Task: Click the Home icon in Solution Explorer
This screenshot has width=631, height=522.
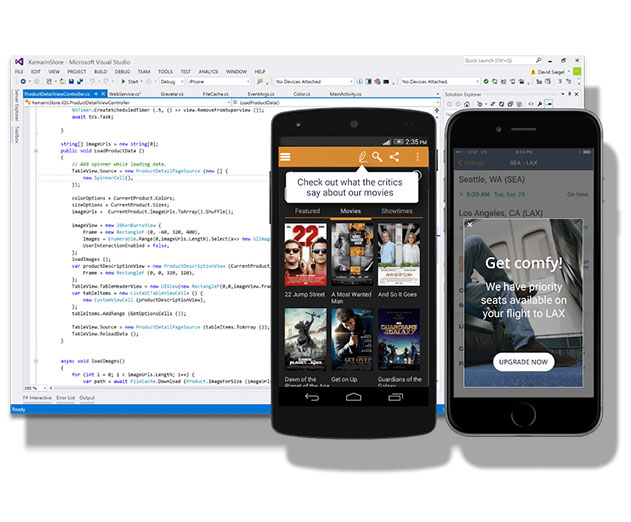Action: [467, 104]
